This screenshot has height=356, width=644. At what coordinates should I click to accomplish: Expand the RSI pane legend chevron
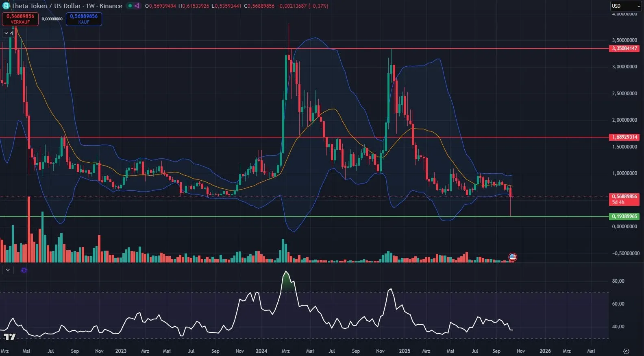pos(8,270)
